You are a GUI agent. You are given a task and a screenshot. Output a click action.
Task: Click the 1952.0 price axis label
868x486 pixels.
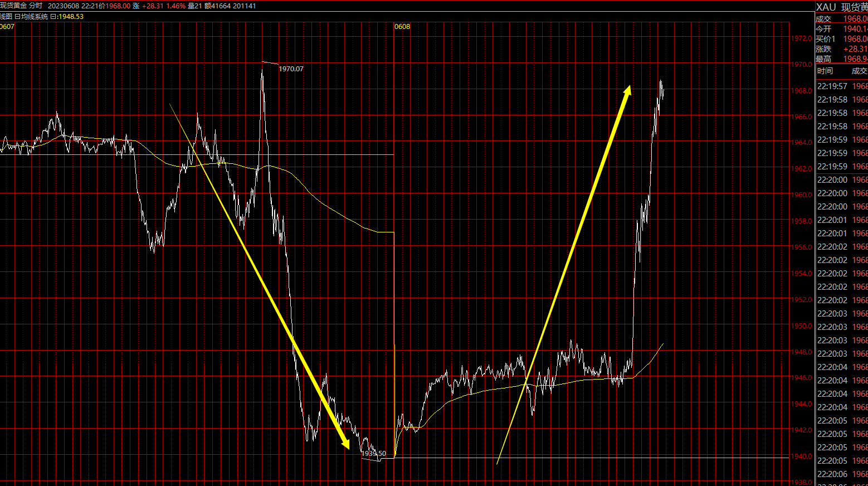(801, 300)
